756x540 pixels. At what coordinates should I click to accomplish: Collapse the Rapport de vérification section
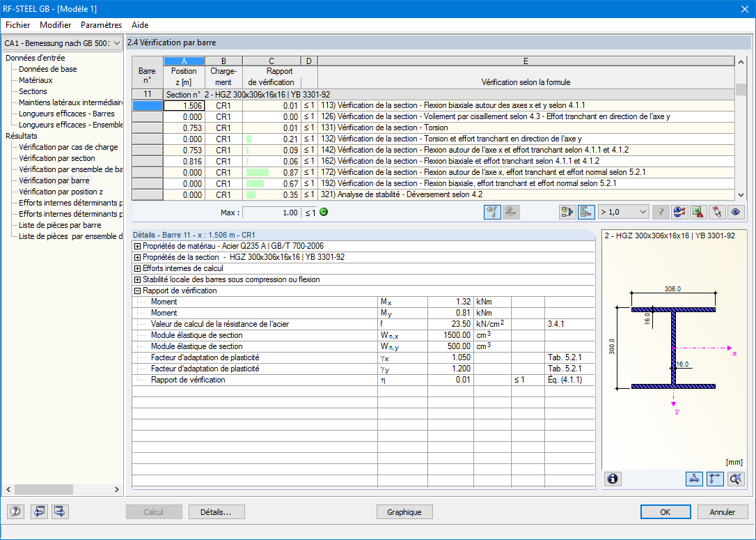click(x=137, y=291)
